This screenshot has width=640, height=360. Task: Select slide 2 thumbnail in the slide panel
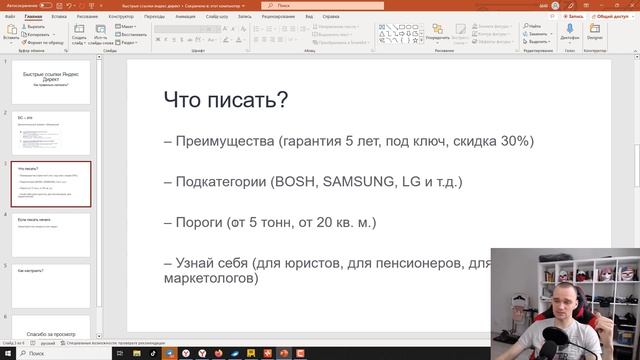[x=51, y=133]
